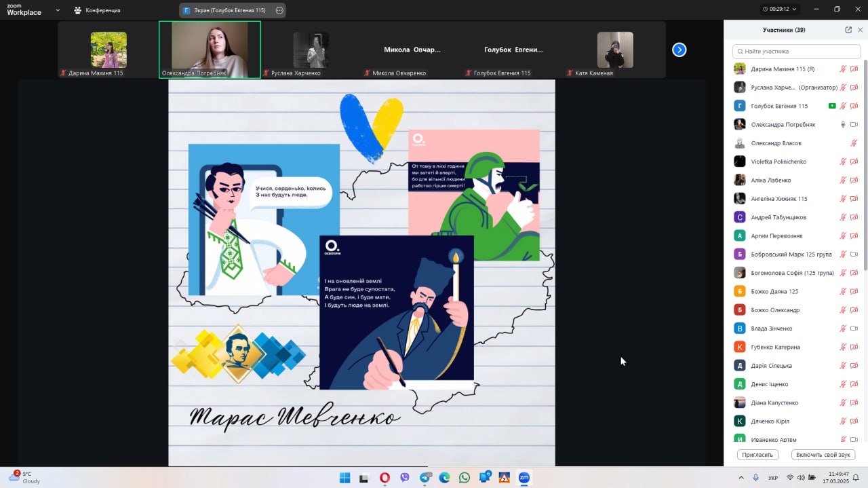
Task: Click Дарина Махиня's muted microphone icon
Action: 843,69
